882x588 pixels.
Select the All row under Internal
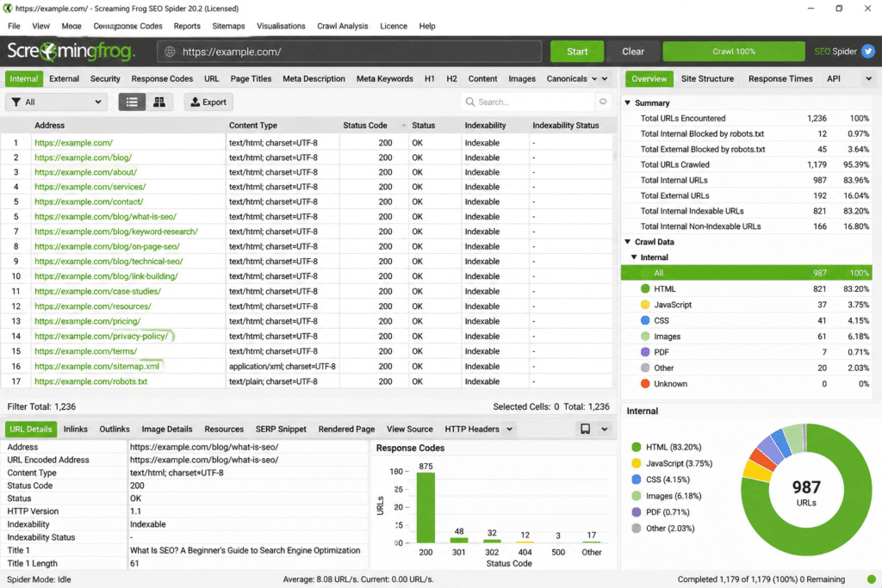click(747, 273)
